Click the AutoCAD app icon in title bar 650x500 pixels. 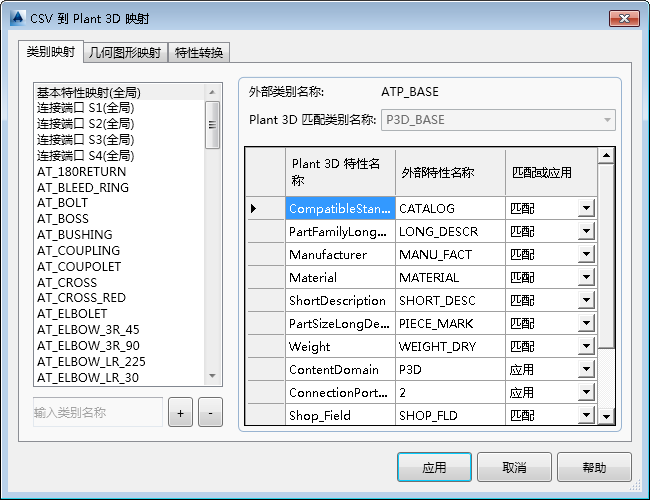(x=17, y=18)
